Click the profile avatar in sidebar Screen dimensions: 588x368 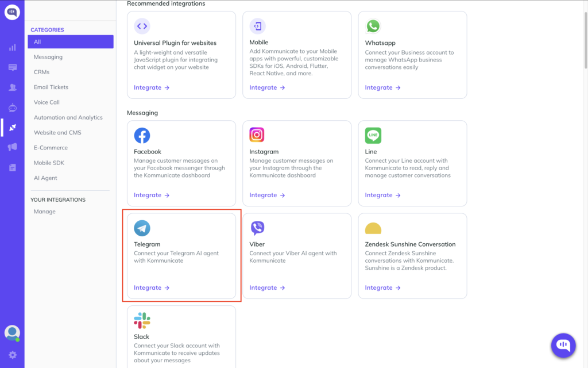pos(12,332)
